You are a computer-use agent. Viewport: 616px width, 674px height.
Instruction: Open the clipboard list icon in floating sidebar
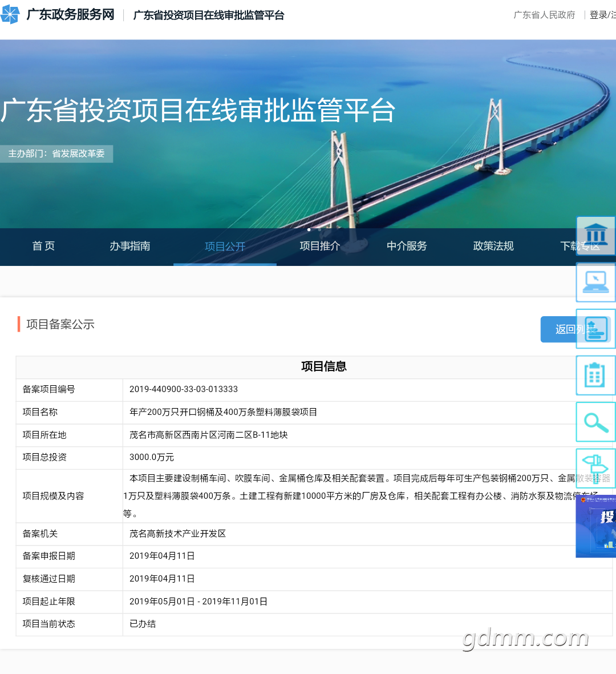[596, 376]
